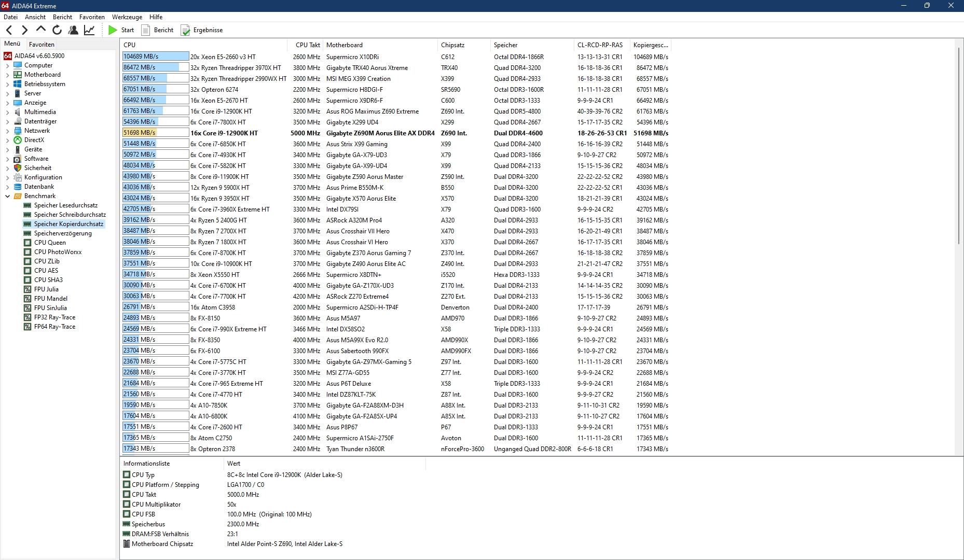Select the AIDA64 v6.60.5900 root icon
This screenshot has width=964, height=560.
click(x=8, y=56)
